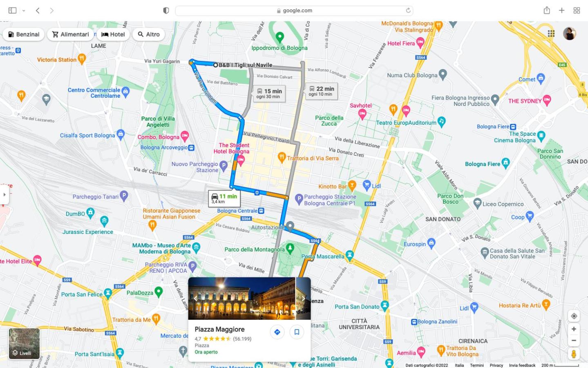Image resolution: width=588 pixels, height=368 pixels.
Task: Open the Google apps grid
Action: point(551,34)
